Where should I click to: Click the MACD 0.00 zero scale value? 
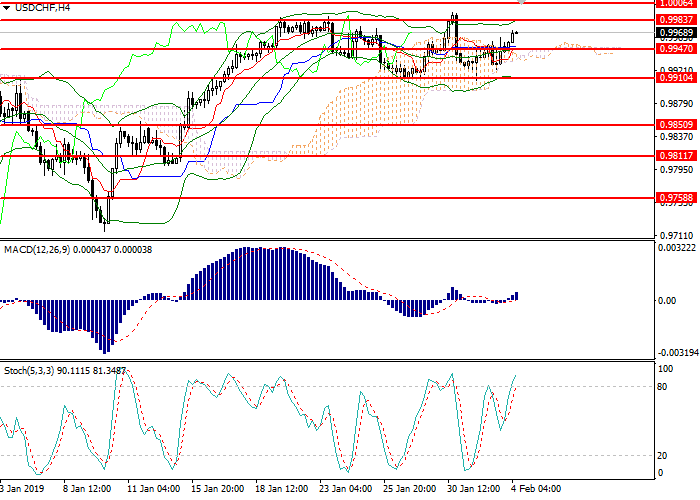(665, 300)
